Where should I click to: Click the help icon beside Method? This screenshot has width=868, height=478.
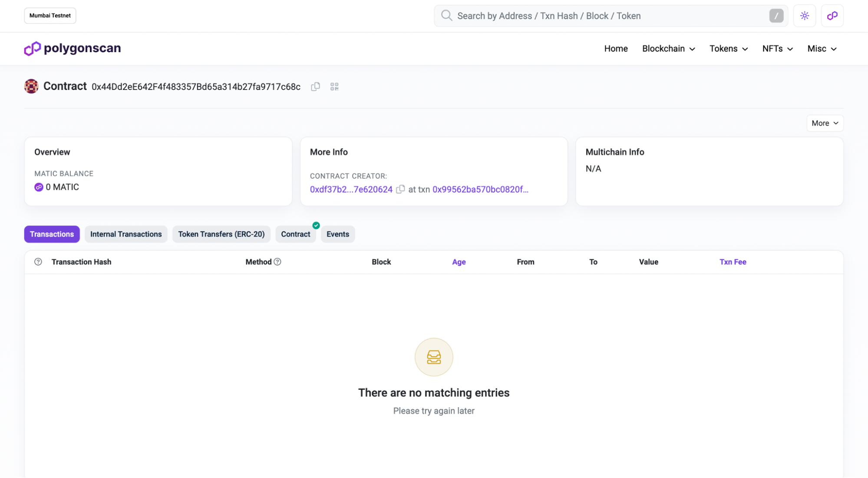[x=277, y=262]
